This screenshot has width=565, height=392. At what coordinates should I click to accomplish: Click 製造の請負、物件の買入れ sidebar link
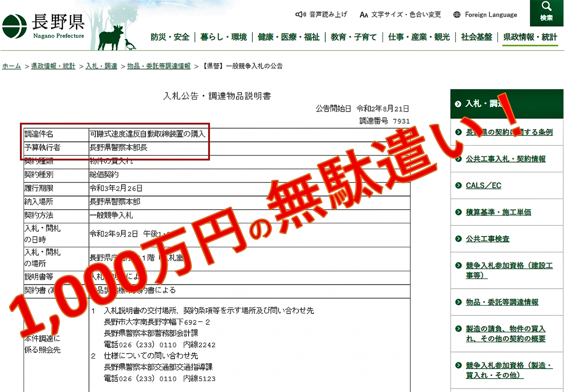pyautogui.click(x=505, y=334)
